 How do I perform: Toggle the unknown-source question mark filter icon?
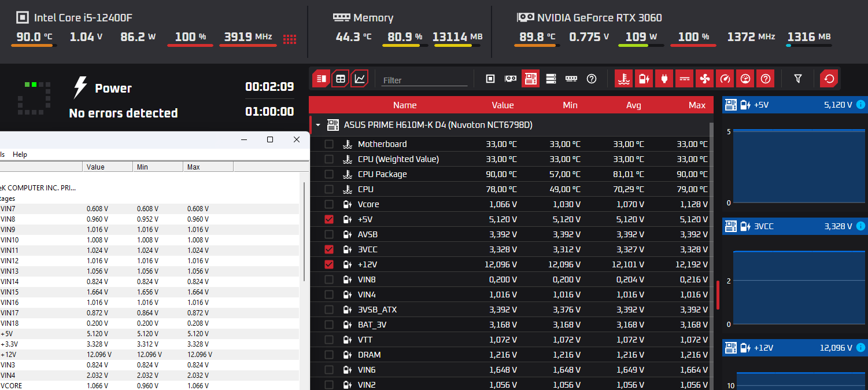coord(592,79)
